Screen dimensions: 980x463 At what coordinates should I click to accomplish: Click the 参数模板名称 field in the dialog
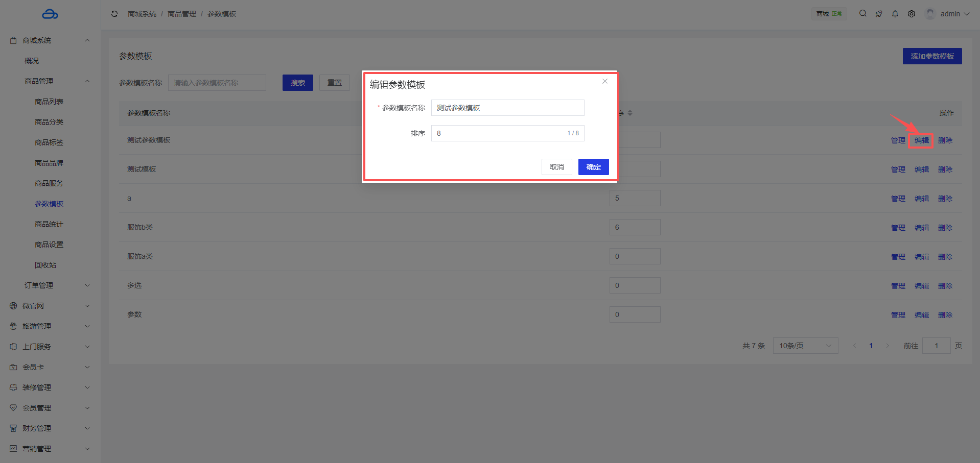(x=508, y=108)
